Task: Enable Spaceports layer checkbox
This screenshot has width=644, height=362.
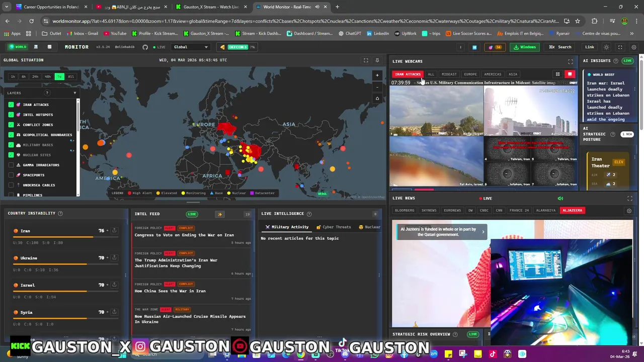Action: pyautogui.click(x=11, y=175)
